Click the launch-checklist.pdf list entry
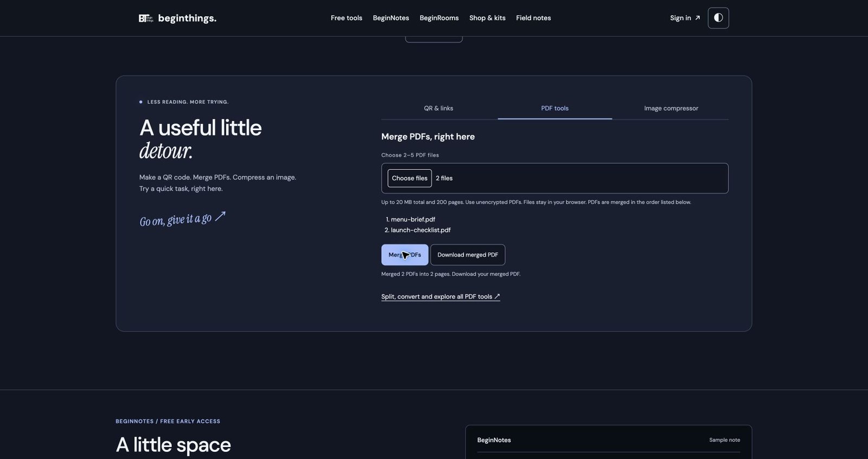Image resolution: width=868 pixels, height=459 pixels. (x=420, y=230)
